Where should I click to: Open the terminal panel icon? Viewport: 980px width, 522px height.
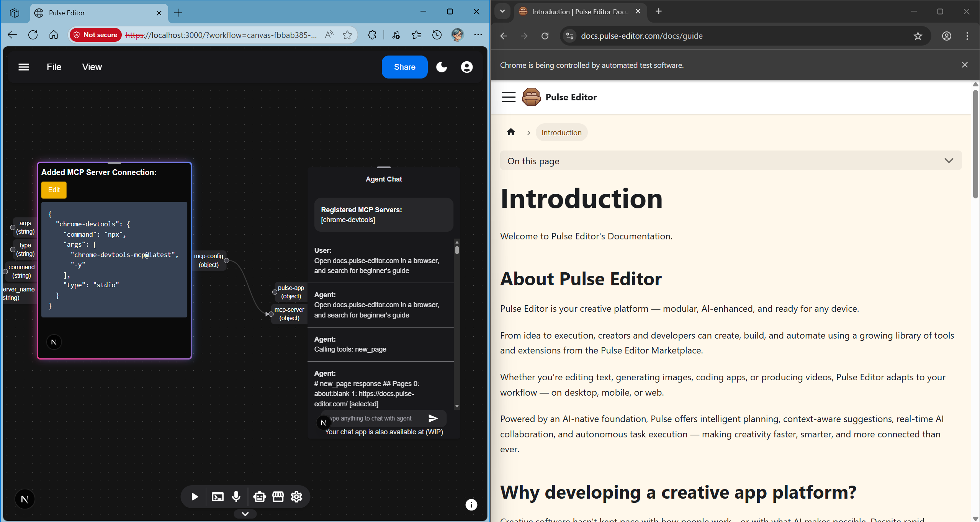click(217, 496)
